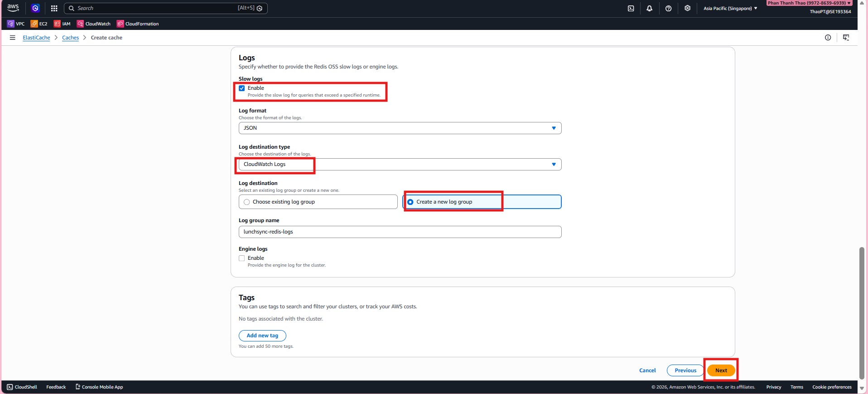Open the VPC shortcut in favorites bar

[16, 24]
